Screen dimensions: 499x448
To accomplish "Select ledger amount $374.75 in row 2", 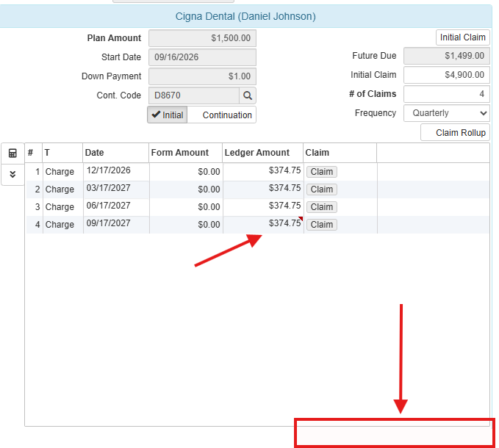I will 263,189.
